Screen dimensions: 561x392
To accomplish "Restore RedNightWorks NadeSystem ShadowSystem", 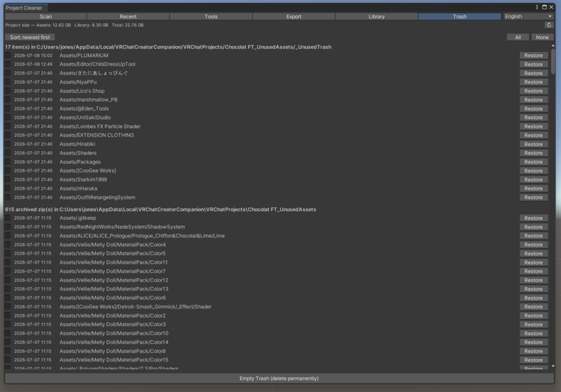I will click(534, 227).
